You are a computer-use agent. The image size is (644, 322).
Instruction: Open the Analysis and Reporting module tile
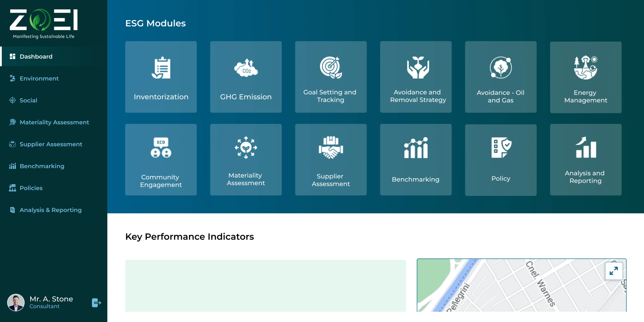coord(585,159)
